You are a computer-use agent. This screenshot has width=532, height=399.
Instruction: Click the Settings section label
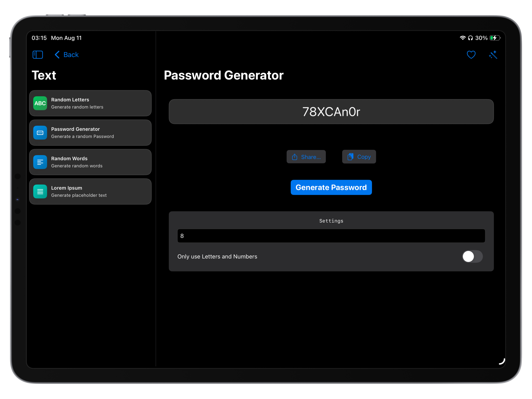click(x=331, y=221)
